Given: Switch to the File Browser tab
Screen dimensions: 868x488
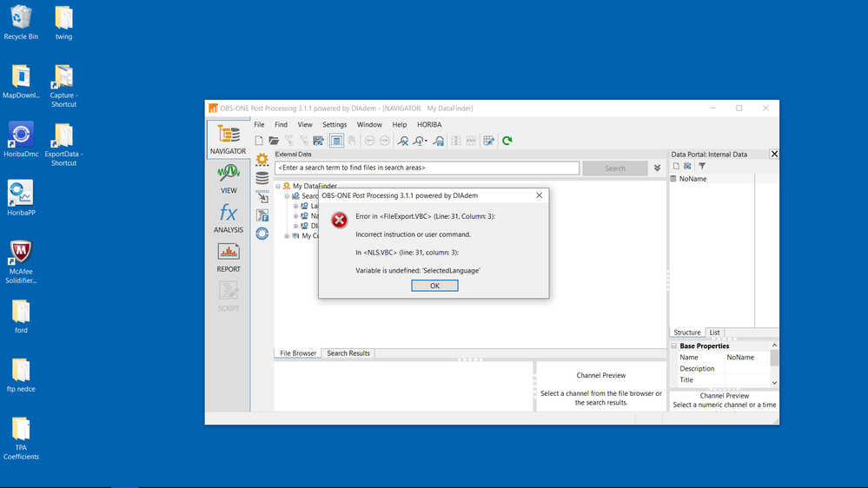Looking at the screenshot, I should 298,353.
